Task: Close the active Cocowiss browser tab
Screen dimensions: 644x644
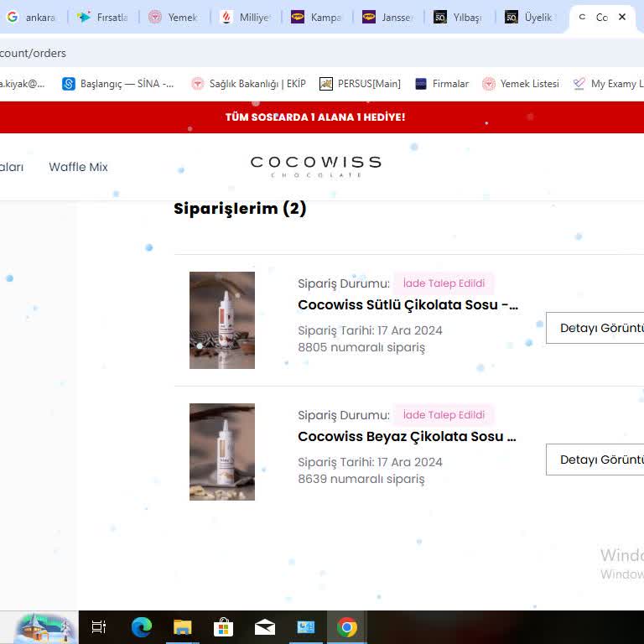Action: tap(622, 17)
